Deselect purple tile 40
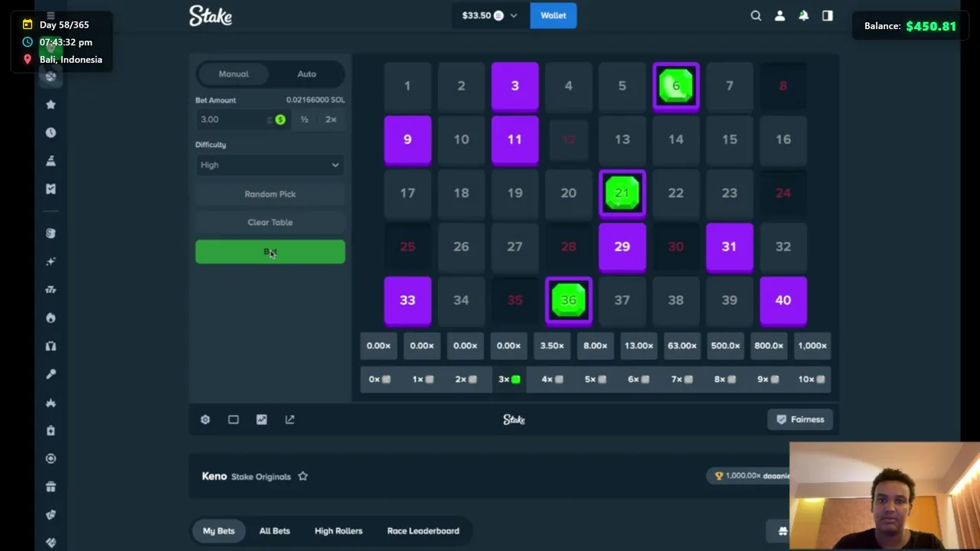Viewport: 980px width, 551px height. click(783, 300)
